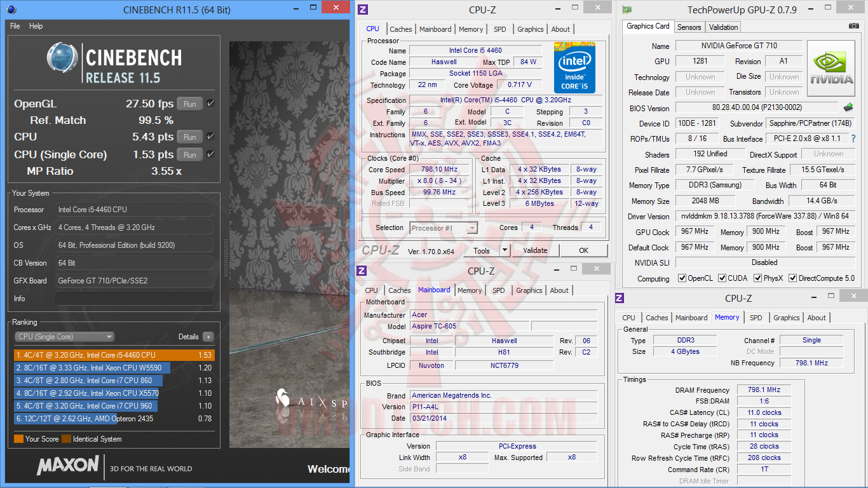Viewport: 868px width, 488px height.
Task: Click the Details label in the Ranking panel
Action: [189, 337]
